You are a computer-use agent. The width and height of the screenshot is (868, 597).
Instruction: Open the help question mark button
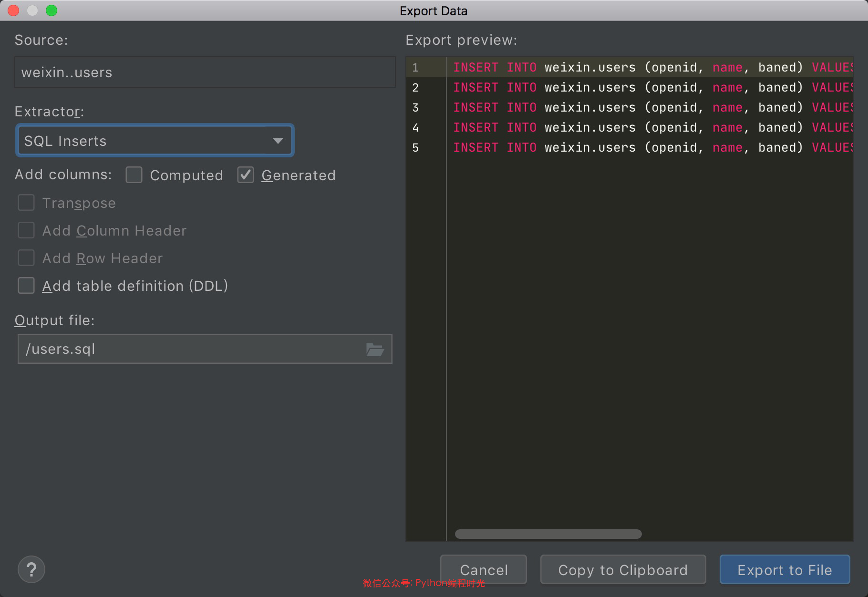point(31,569)
